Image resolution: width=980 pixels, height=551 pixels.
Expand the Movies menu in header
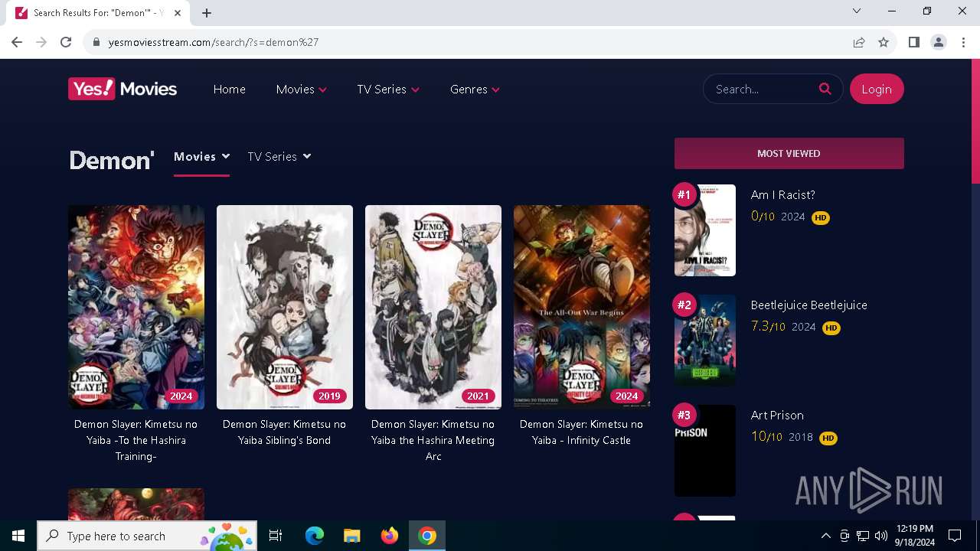point(302,89)
